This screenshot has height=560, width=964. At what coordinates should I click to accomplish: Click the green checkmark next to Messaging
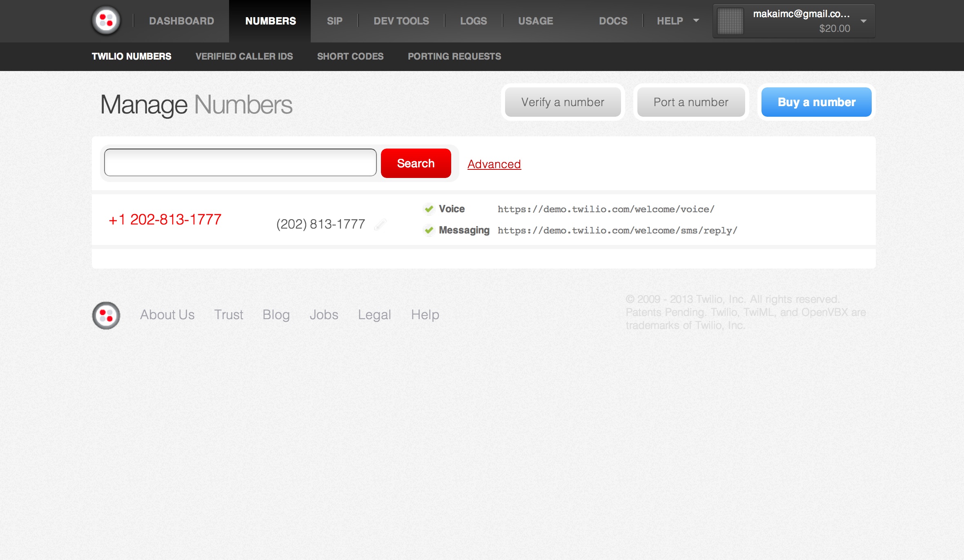tap(429, 230)
